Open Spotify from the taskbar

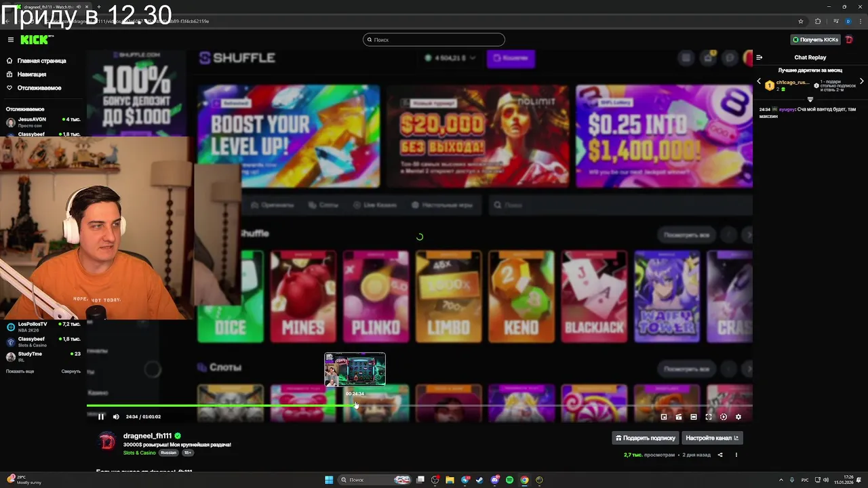click(509, 480)
